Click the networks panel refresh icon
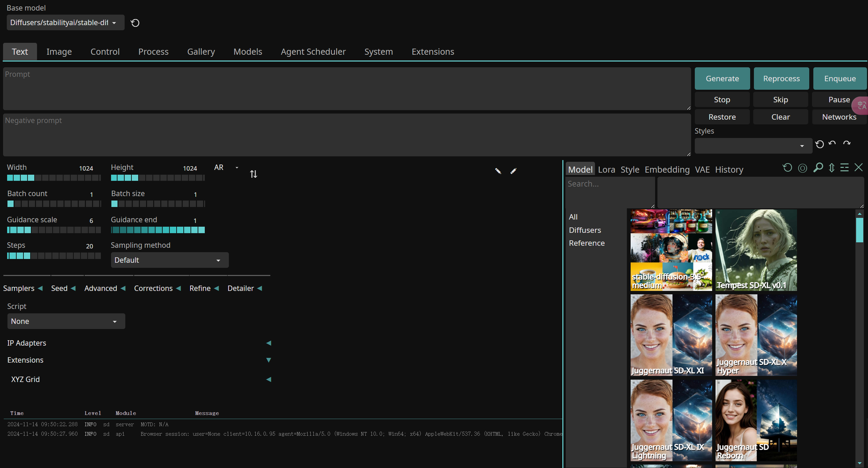 (787, 168)
